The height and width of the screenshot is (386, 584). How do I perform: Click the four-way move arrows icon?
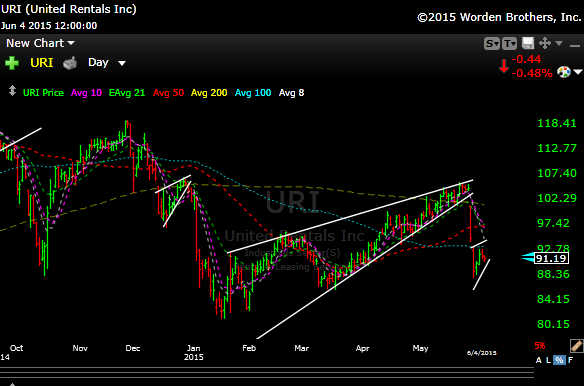point(545,43)
